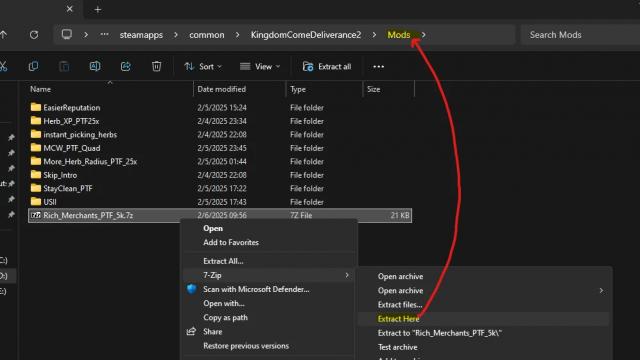Choose Scan with Microsoft Defender
The image size is (640, 360).
click(x=256, y=289)
